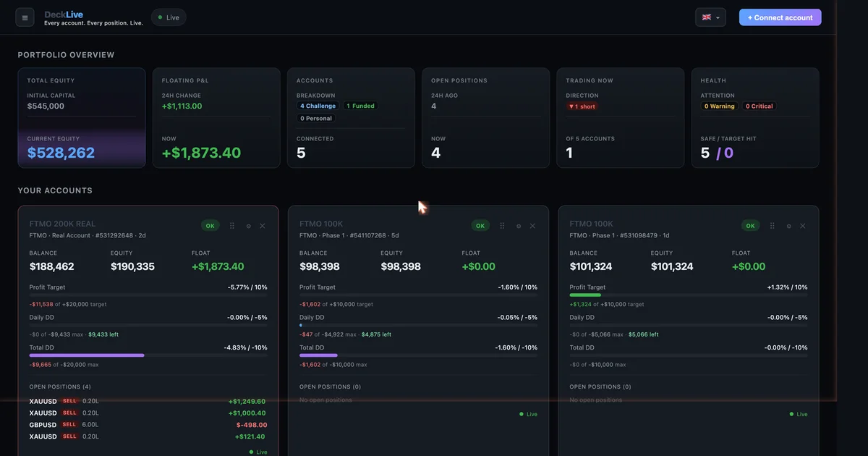868x456 pixels.
Task: Click $101,324 equity on FTMO 100K #531098479
Action: (x=672, y=266)
